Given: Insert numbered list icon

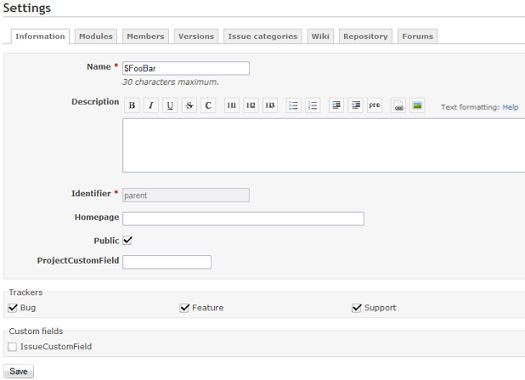Looking at the screenshot, I should point(313,105).
